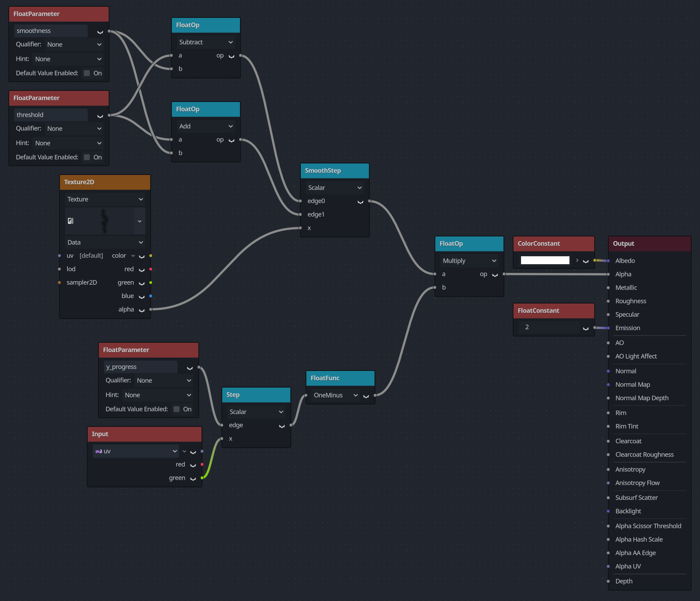Open the Subtract operator dropdown
This screenshot has height=601, width=700.
(x=206, y=42)
